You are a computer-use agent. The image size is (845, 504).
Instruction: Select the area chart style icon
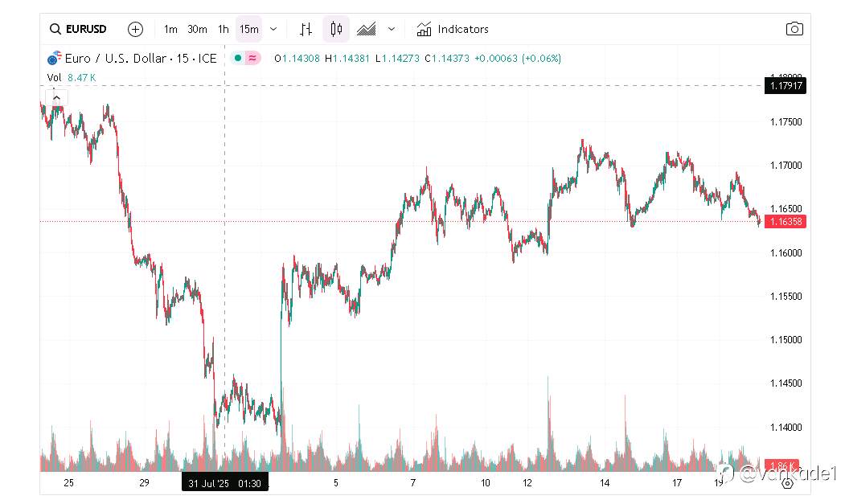(367, 29)
